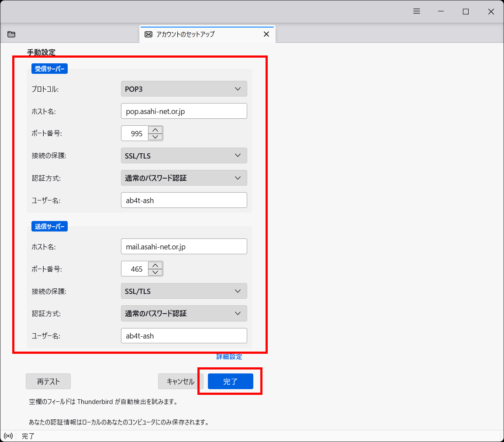Image resolution: width=504 pixels, height=442 pixels.
Task: Decrease the outgoing port number 465
Action: click(155, 272)
